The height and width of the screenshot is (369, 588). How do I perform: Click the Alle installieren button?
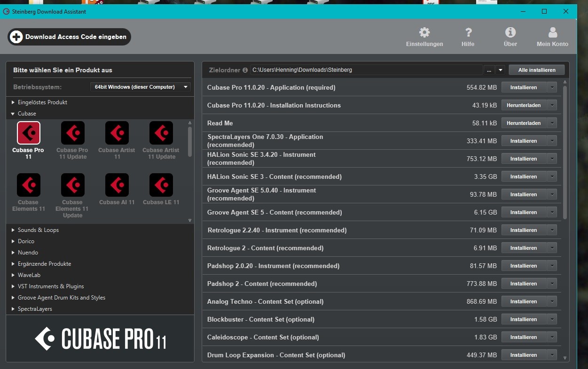coord(536,70)
